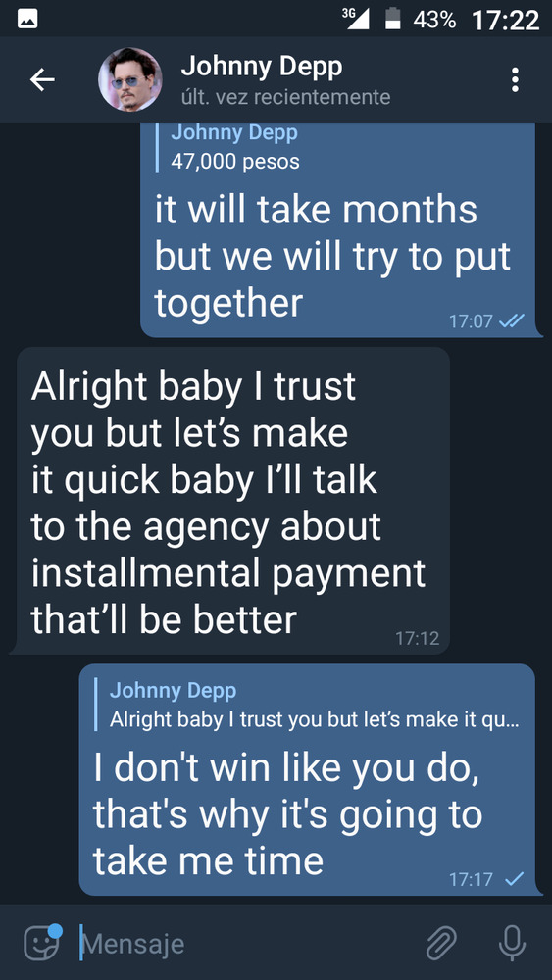
Task: Focus the Mensaje text input field
Action: click(250, 943)
